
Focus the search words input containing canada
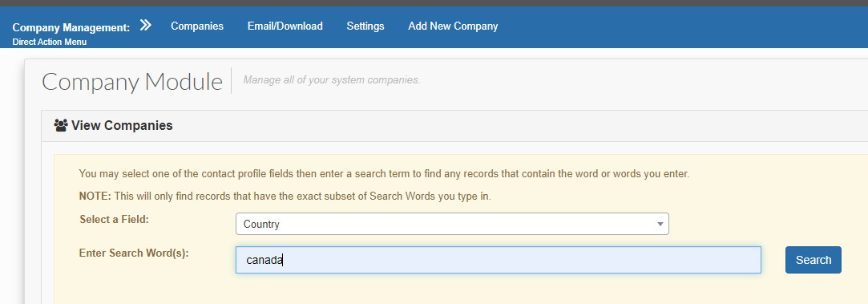pyautogui.click(x=499, y=260)
